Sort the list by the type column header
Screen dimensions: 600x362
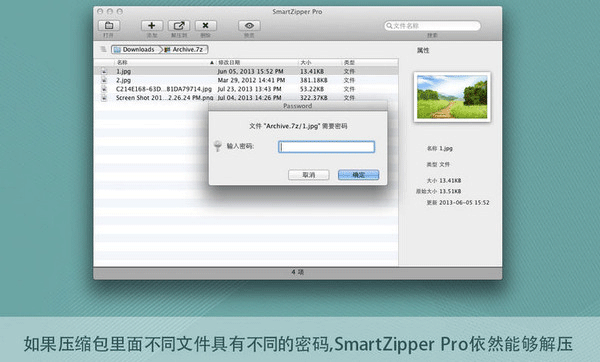coord(369,62)
